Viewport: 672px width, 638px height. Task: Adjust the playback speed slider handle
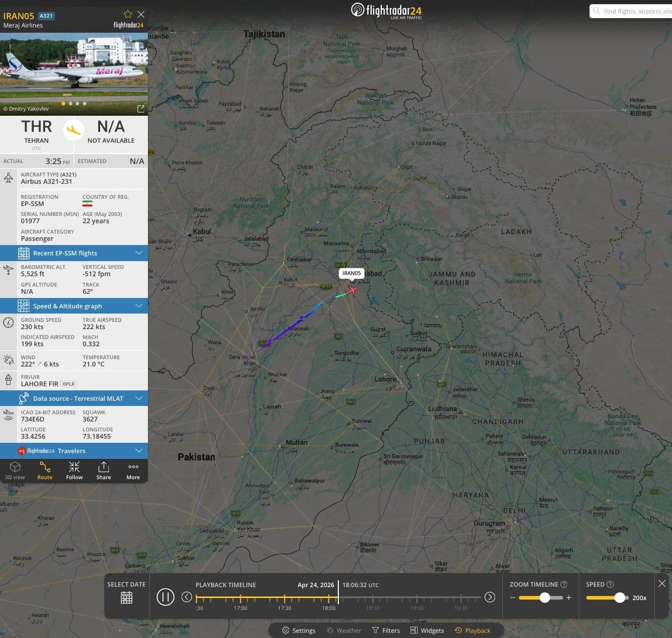620,598
